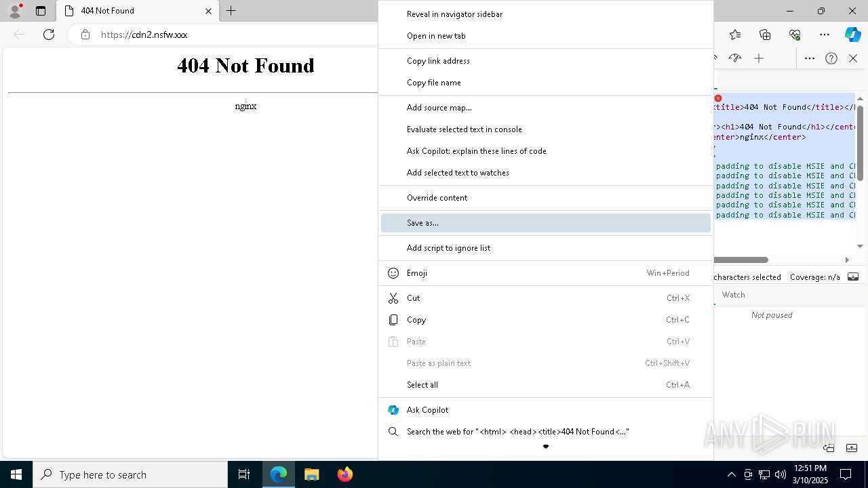Open File Explorer from the taskbar
This screenshot has height=488, width=868.
(311, 474)
